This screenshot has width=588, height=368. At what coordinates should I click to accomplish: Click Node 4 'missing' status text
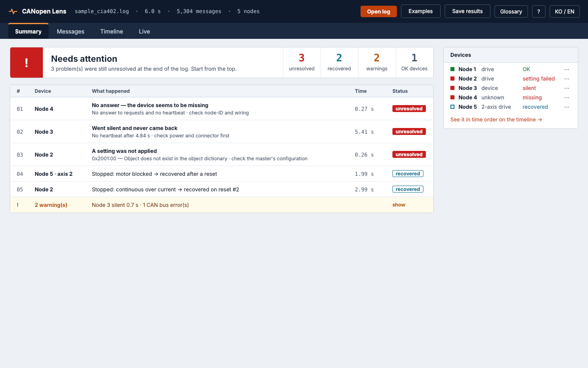(532, 98)
